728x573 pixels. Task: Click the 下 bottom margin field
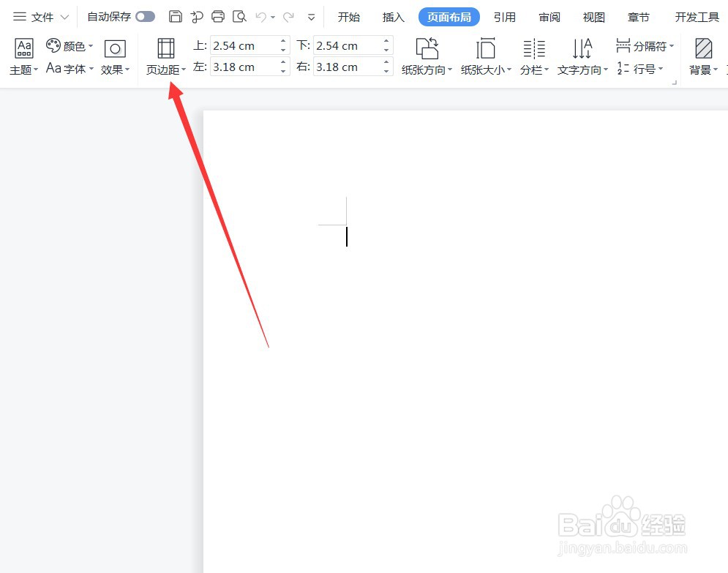point(347,45)
